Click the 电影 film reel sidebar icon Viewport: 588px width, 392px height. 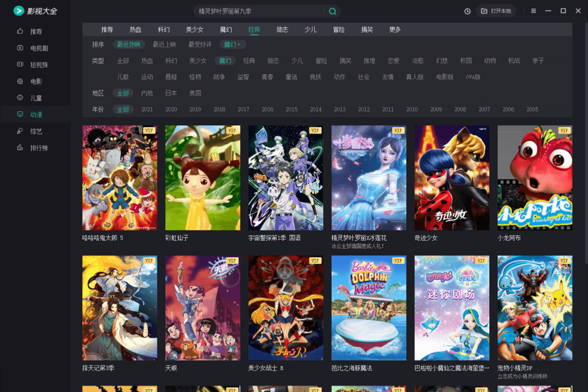click(20, 81)
